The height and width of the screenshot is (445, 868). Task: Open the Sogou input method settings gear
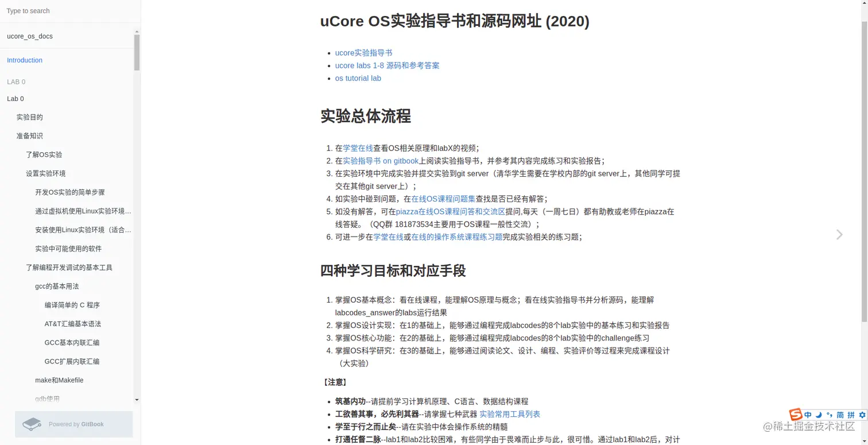click(862, 415)
